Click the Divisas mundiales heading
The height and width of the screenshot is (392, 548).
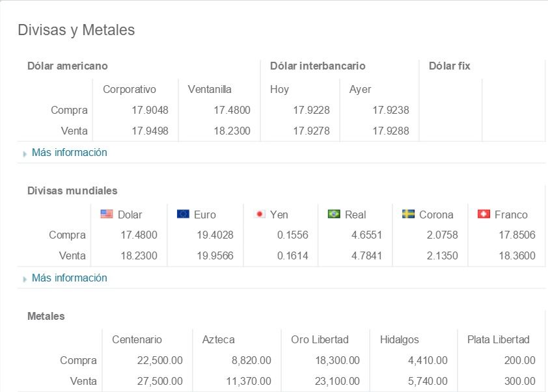72,190
